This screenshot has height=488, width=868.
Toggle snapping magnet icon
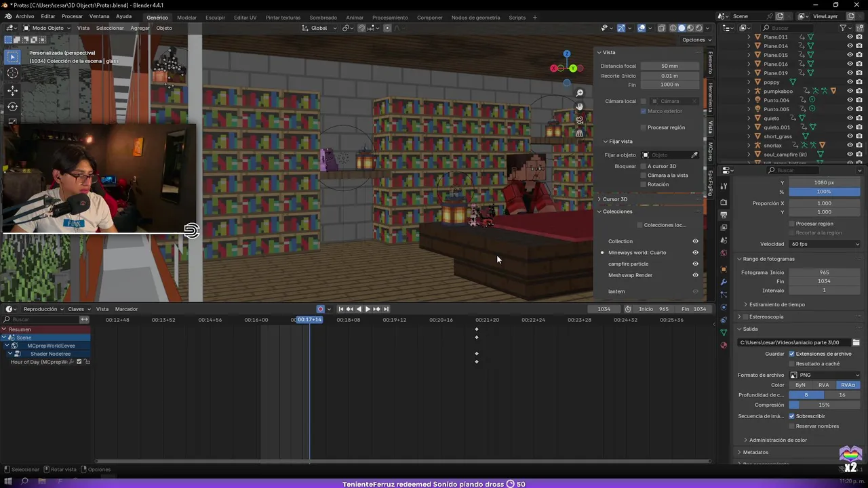pos(361,28)
